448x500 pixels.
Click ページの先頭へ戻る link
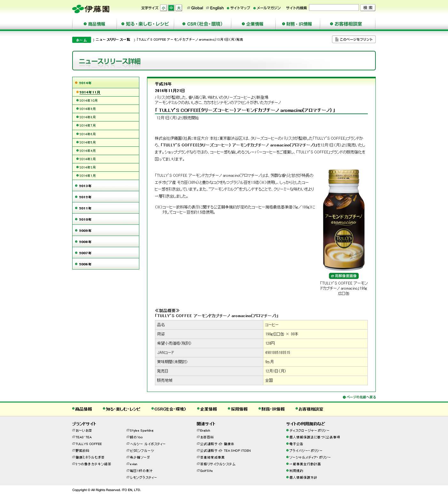coord(359,397)
